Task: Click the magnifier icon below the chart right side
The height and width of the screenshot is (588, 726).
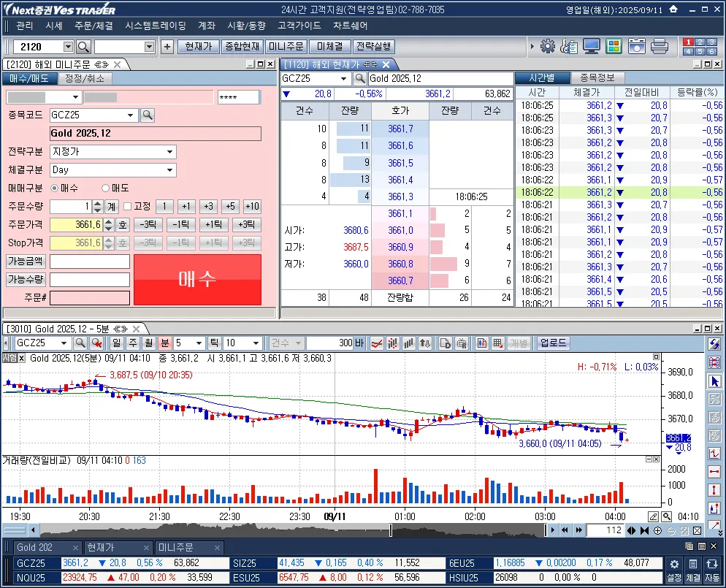Action: [x=666, y=516]
